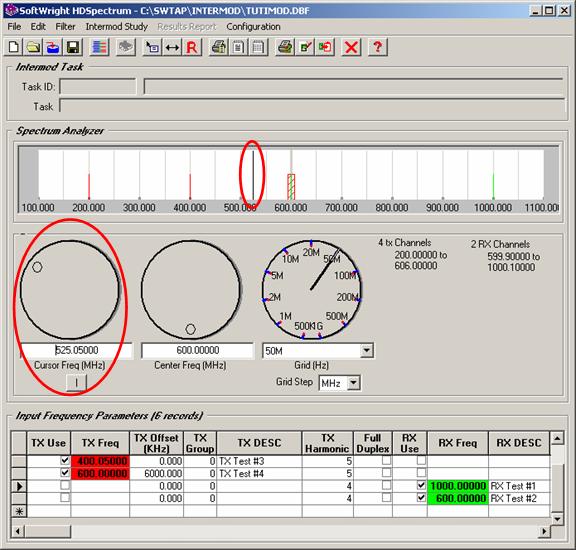Click the New file toolbar icon

click(x=14, y=47)
